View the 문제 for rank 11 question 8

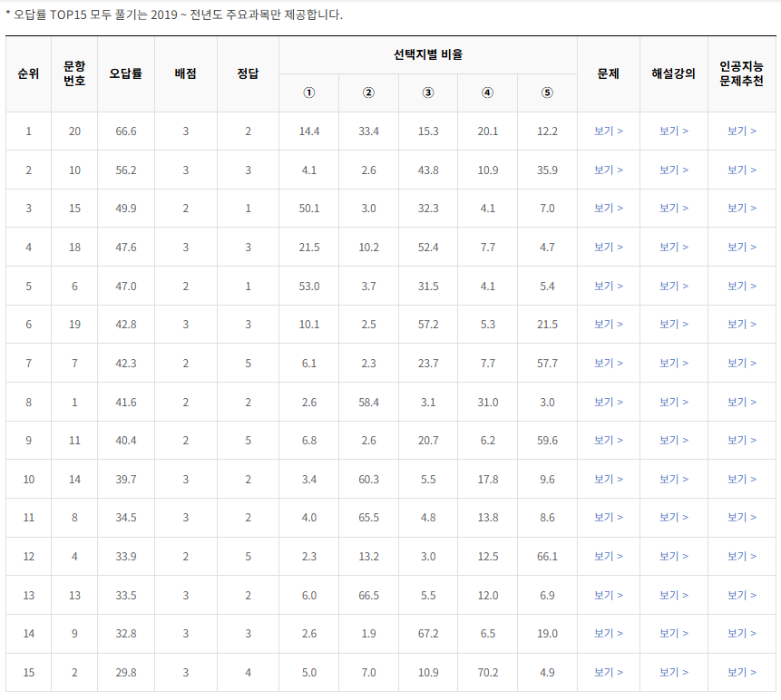click(x=606, y=518)
